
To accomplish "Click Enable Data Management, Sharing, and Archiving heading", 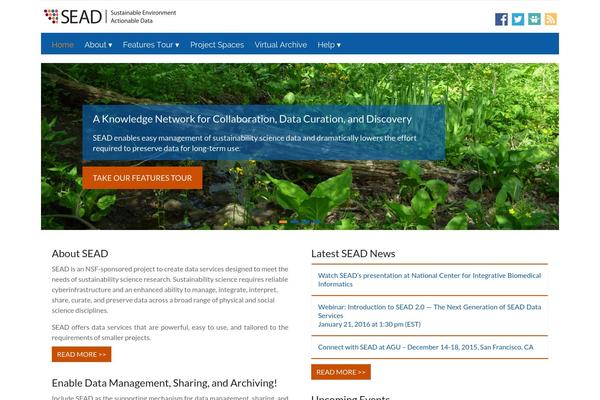I will 164,383.
